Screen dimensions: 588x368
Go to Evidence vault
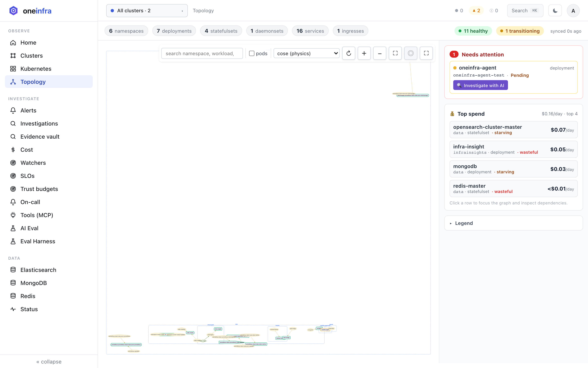tap(49, 137)
